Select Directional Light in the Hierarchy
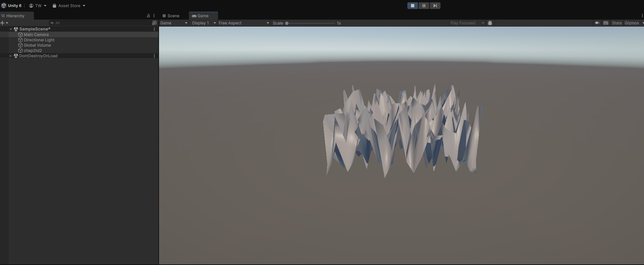 [39, 40]
